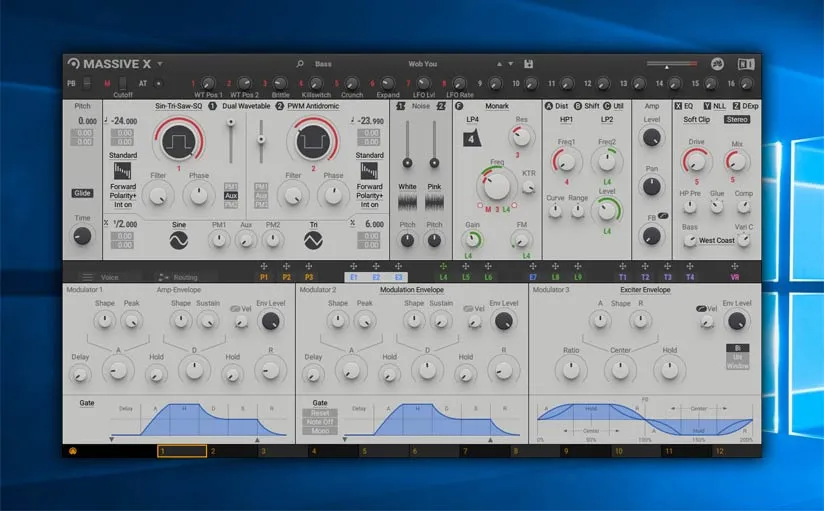This screenshot has width=824, height=511.
Task: Toggle the Stereo switch in Soft Clip
Action: pos(737,119)
